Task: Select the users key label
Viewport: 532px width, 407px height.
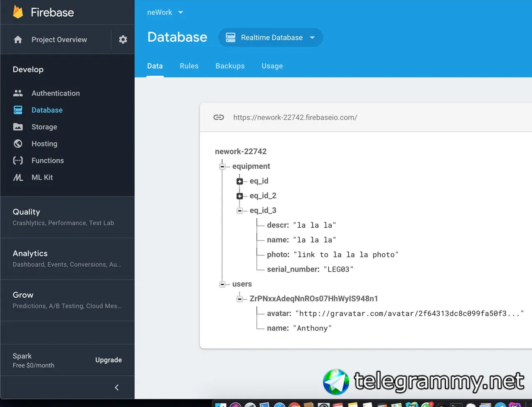Action: [x=242, y=284]
